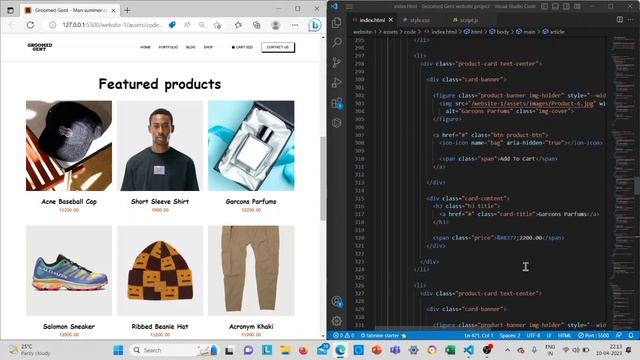Toggle secondary side bar layout icon
Viewport: 640px width, 360px height.
coord(567,6)
